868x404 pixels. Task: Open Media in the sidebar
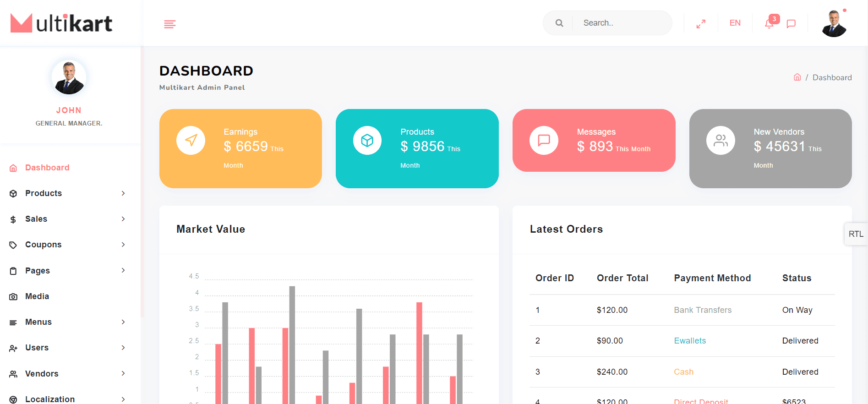coord(37,296)
